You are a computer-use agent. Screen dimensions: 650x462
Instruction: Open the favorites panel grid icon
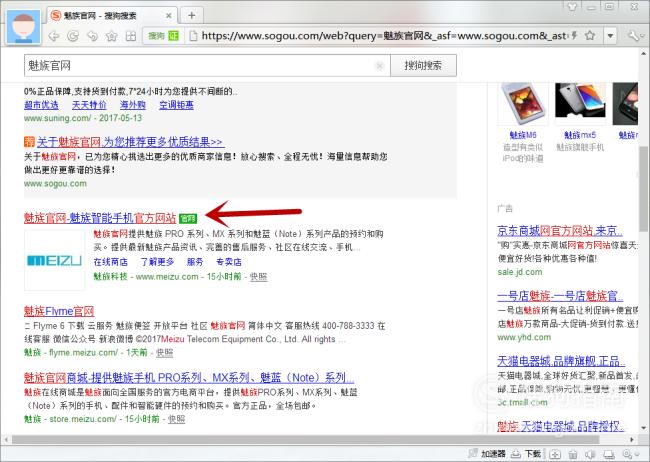pyautogui.click(x=131, y=36)
